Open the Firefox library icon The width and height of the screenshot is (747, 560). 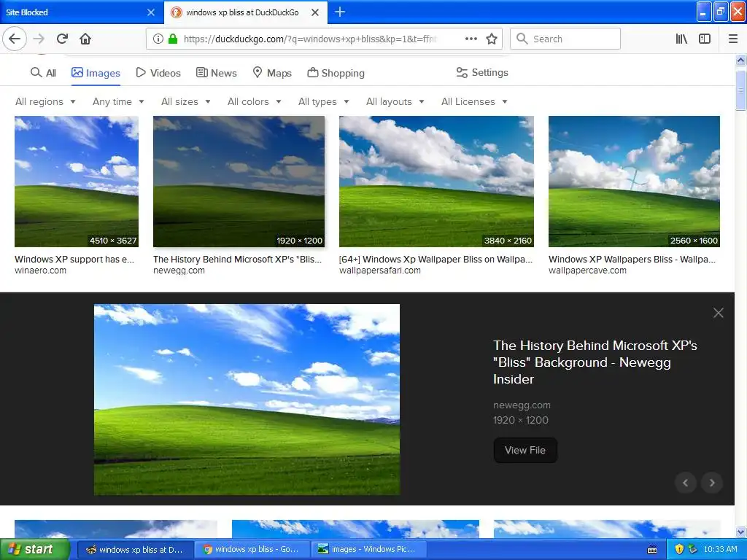coord(681,39)
